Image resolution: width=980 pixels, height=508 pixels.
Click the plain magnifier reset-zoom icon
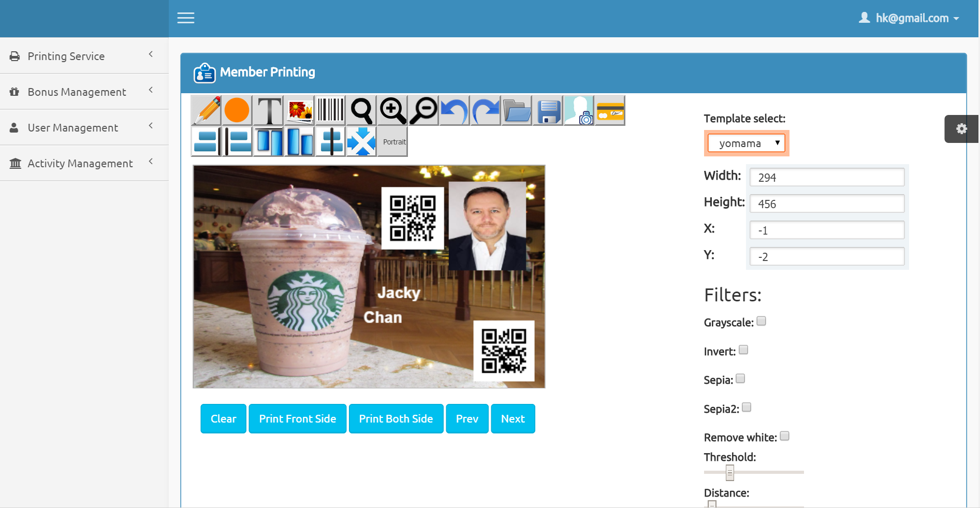pyautogui.click(x=361, y=110)
